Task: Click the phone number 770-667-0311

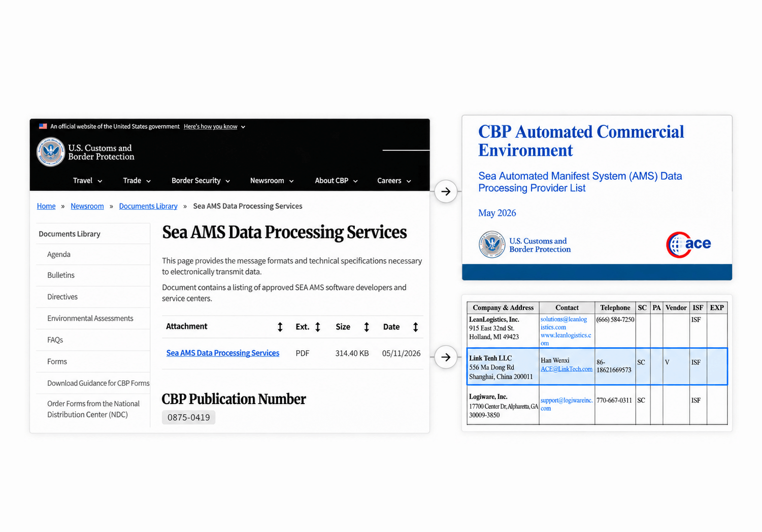Action: 614,401
